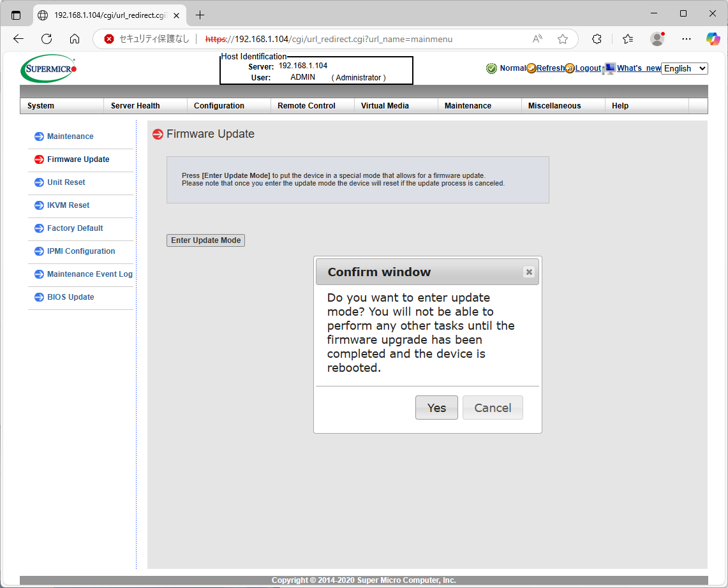
Task: Click the green Normal status icon
Action: pos(491,68)
